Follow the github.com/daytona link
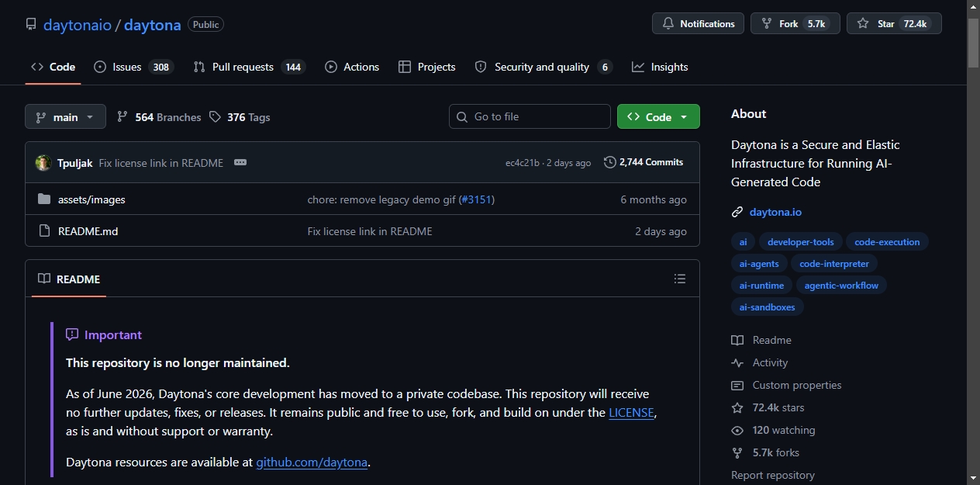980x485 pixels. [x=312, y=462]
